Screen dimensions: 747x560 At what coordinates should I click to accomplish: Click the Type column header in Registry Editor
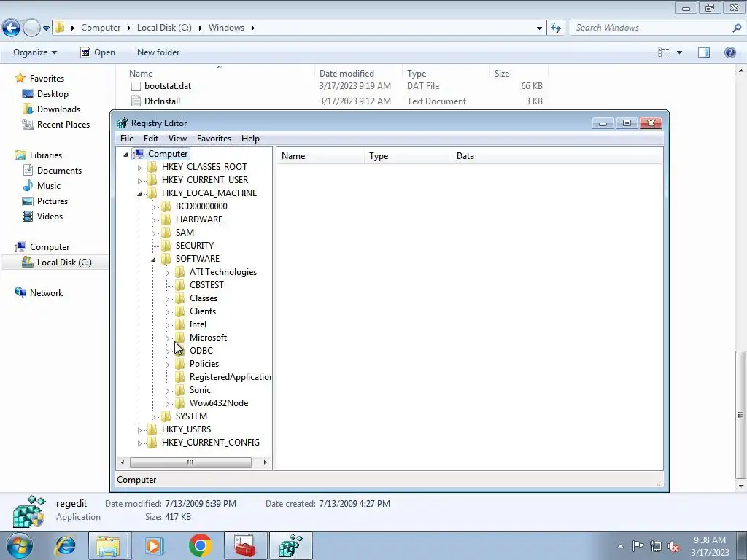point(408,156)
